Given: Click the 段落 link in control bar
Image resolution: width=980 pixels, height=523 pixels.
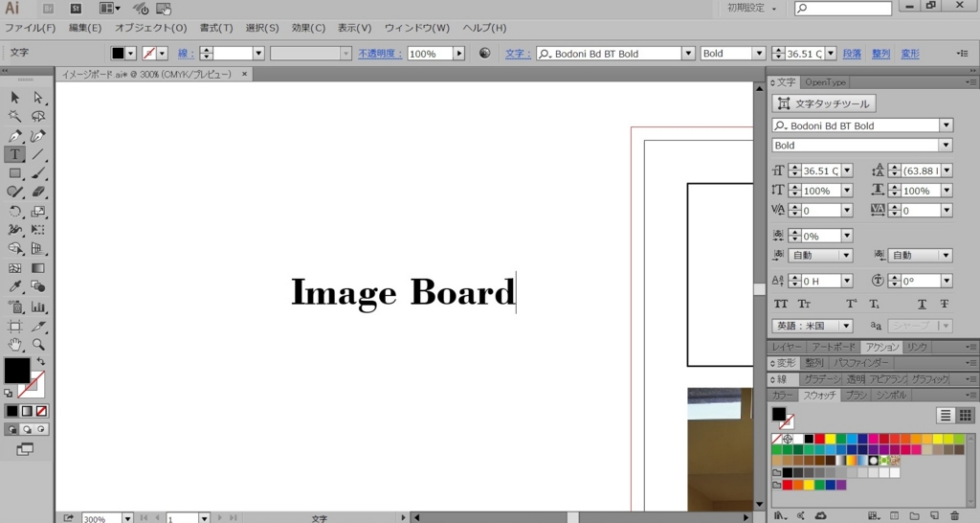Looking at the screenshot, I should (852, 54).
